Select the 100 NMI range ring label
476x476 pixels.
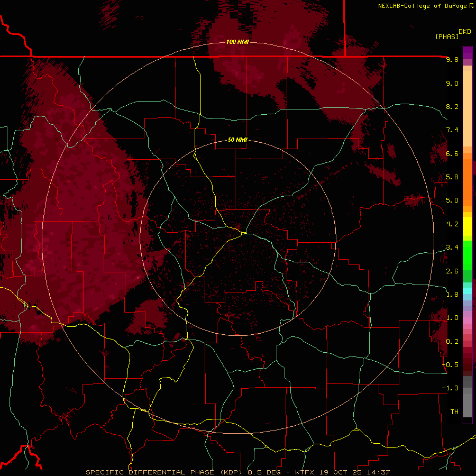237,42
